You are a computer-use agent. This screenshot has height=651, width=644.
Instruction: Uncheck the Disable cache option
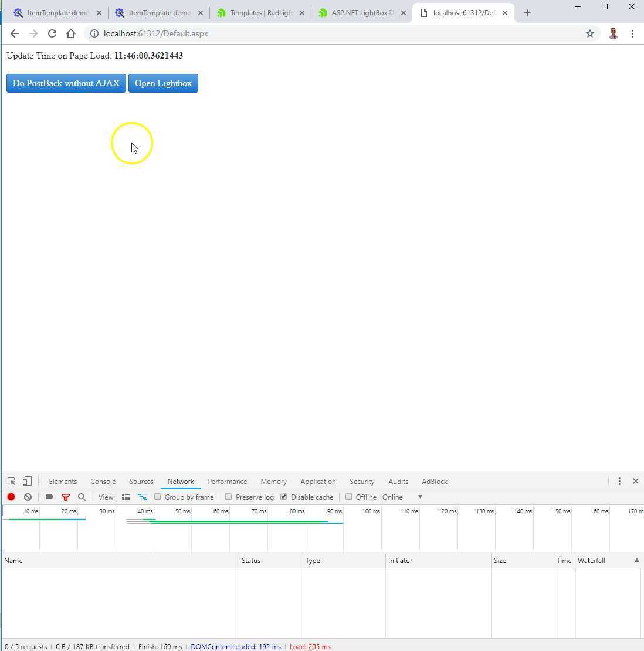point(284,497)
